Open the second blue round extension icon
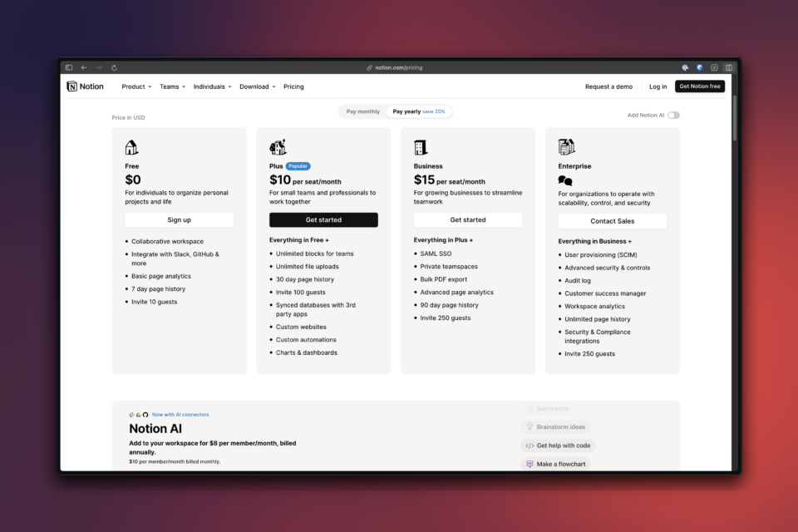The width and height of the screenshot is (798, 532). (700, 67)
